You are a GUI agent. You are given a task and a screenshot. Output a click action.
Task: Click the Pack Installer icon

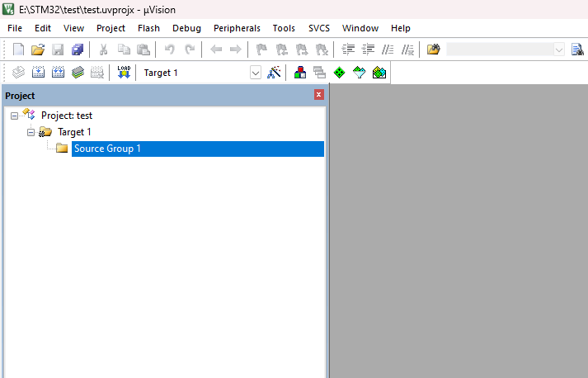click(379, 73)
